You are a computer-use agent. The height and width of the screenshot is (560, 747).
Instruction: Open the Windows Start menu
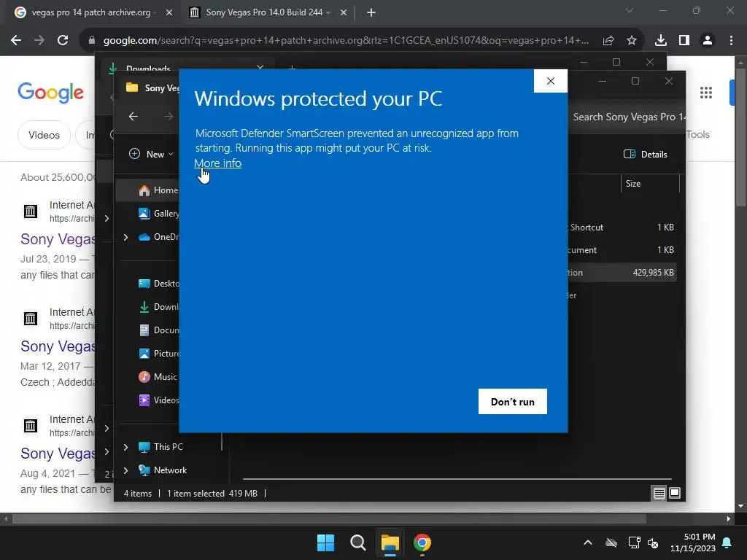pyautogui.click(x=326, y=542)
